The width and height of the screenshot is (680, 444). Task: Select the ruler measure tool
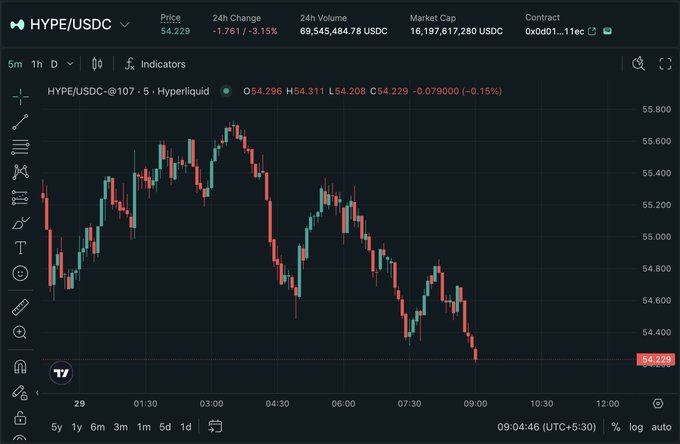click(x=20, y=307)
